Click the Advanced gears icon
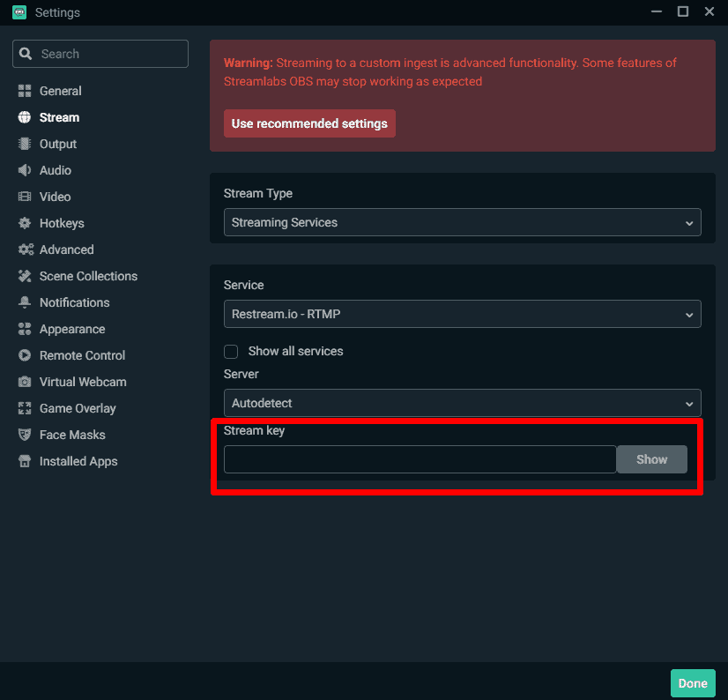728x700 pixels. [26, 249]
